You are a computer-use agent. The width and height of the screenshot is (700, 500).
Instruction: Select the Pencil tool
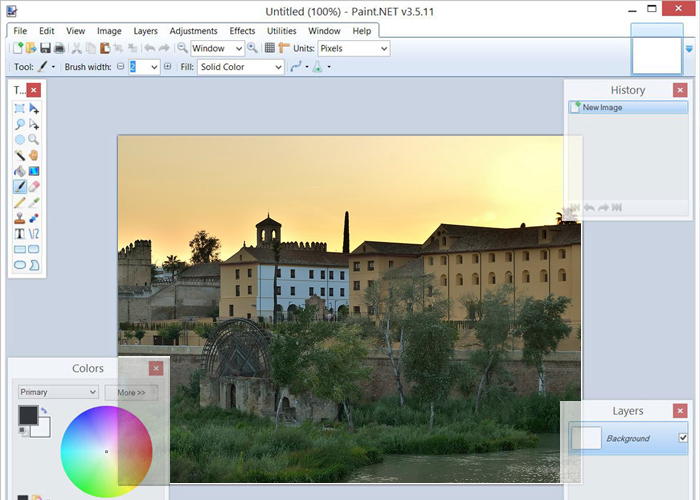(20, 202)
